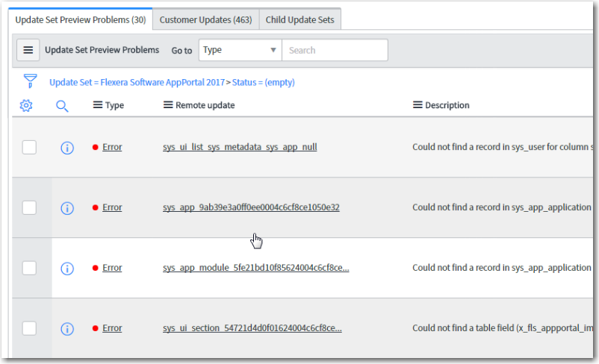Click into the Search text field
The width and height of the screenshot is (599, 364).
click(335, 50)
